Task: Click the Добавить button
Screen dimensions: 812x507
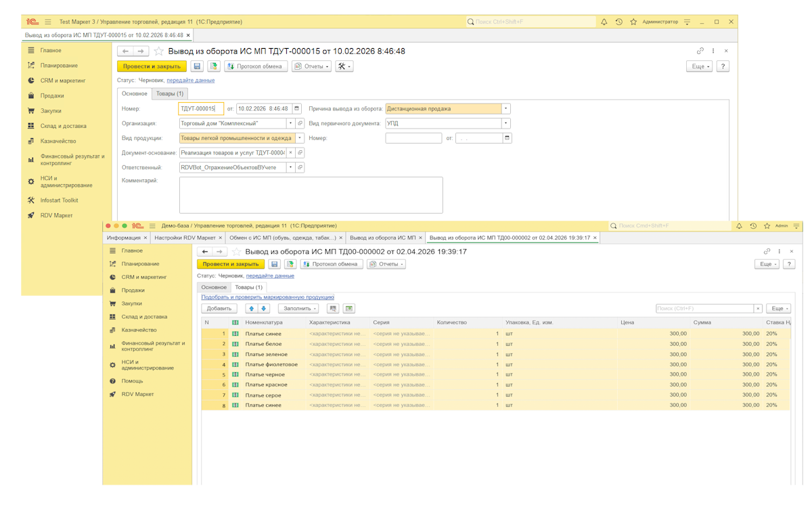Action: click(x=219, y=309)
